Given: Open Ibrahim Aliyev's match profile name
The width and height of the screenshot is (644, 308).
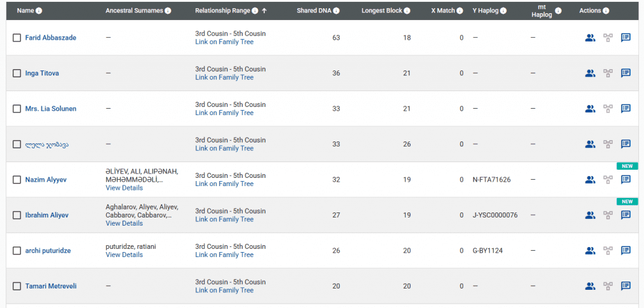Looking at the screenshot, I should point(47,215).
